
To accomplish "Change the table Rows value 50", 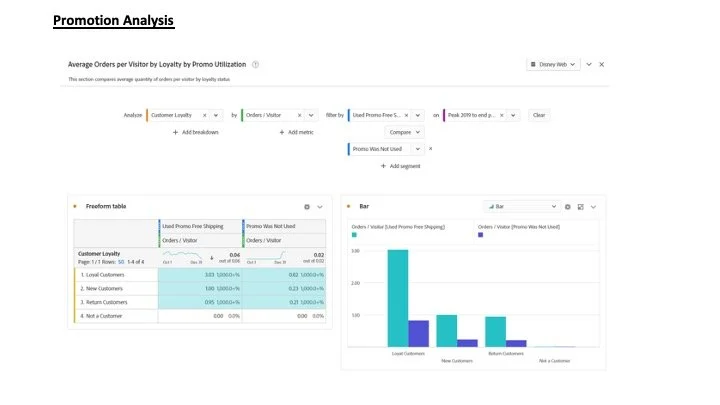I will coord(121,262).
